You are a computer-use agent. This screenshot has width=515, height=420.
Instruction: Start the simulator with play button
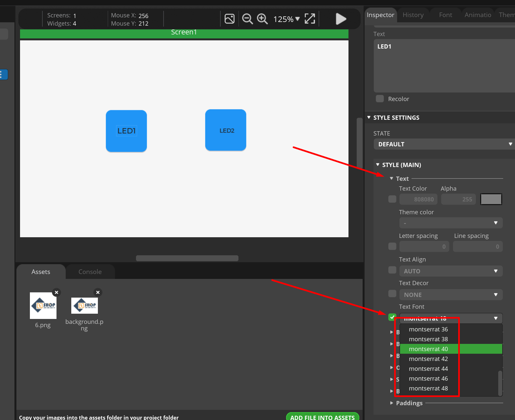[341, 19]
